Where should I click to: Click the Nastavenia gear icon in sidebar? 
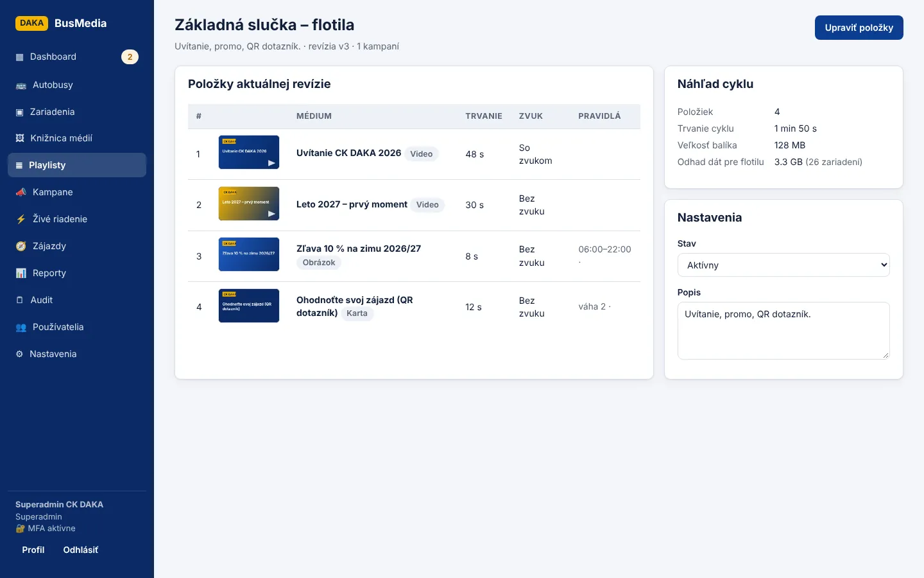click(19, 355)
